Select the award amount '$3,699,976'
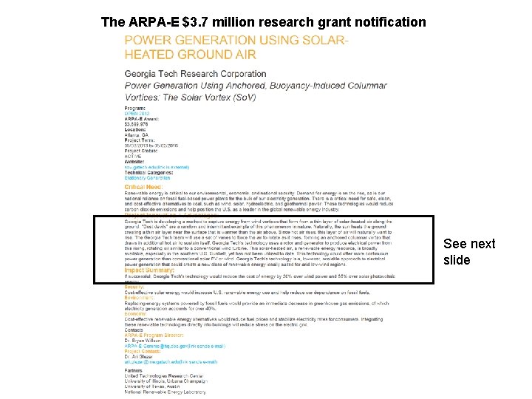This screenshot has height=399, width=532. tap(136, 124)
